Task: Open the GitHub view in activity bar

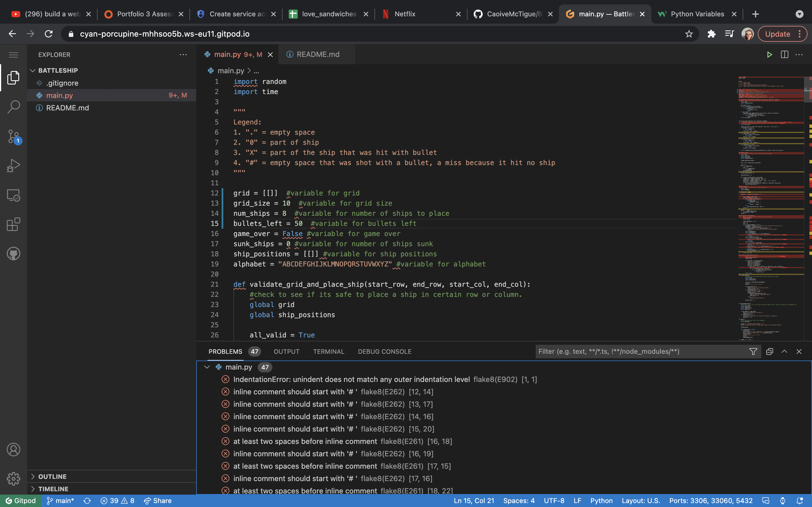Action: (14, 253)
